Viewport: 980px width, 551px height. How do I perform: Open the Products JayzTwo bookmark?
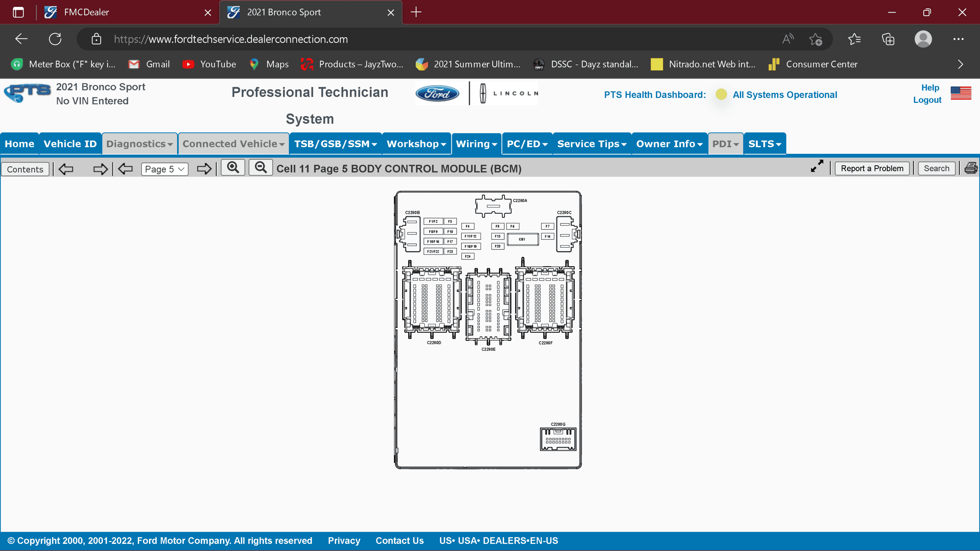click(352, 64)
